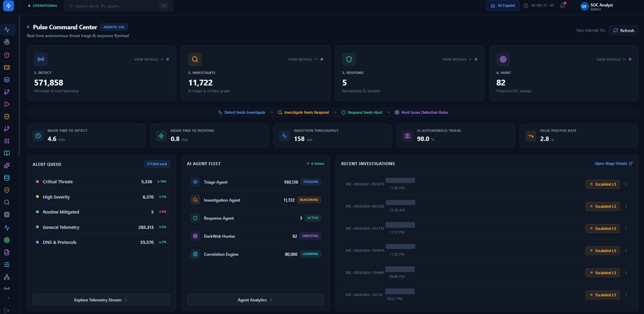Open the AI Copilot panel

(x=503, y=6)
